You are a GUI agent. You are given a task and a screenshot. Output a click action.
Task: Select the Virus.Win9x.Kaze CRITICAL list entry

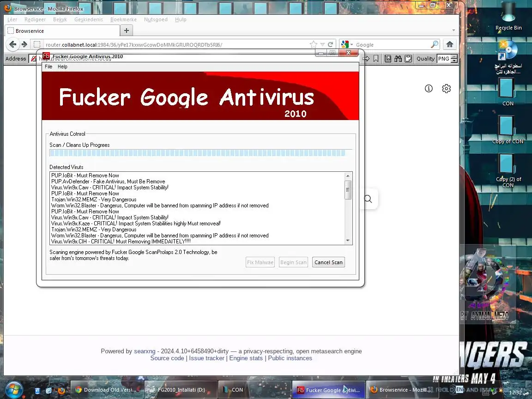(136, 224)
